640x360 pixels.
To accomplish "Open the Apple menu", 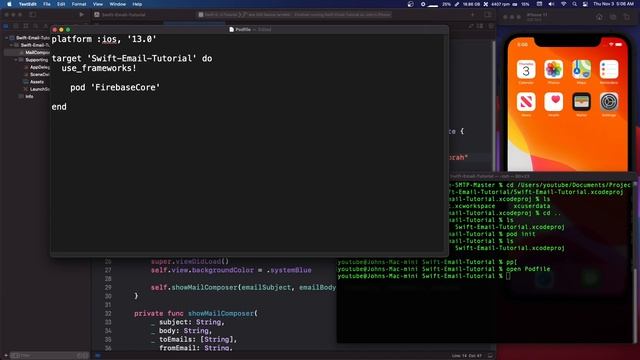I will point(9,4).
